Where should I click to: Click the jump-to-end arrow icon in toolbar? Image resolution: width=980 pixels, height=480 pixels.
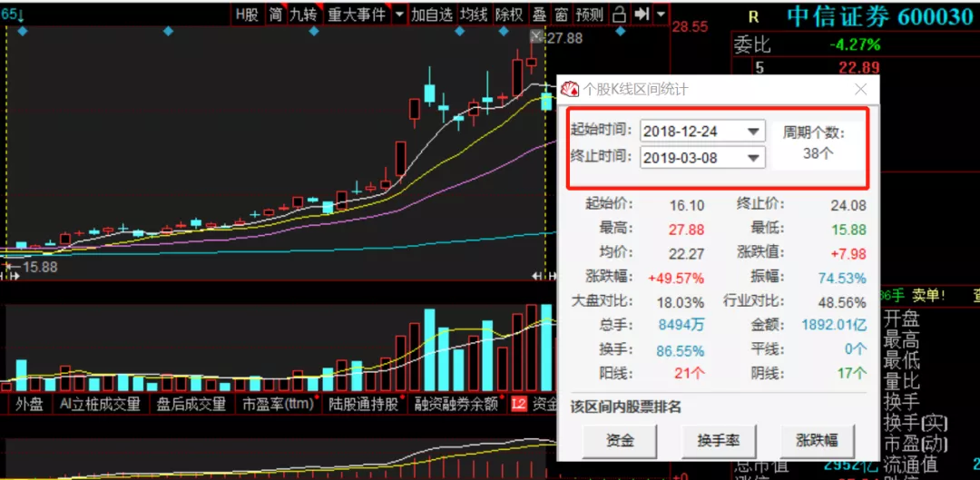pos(641,15)
